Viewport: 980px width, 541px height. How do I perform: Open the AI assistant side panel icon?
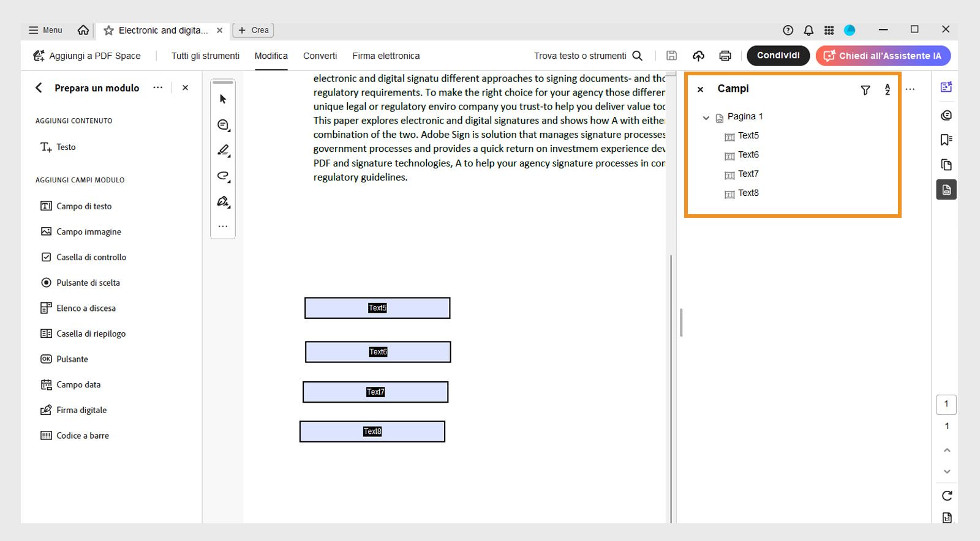(x=946, y=87)
